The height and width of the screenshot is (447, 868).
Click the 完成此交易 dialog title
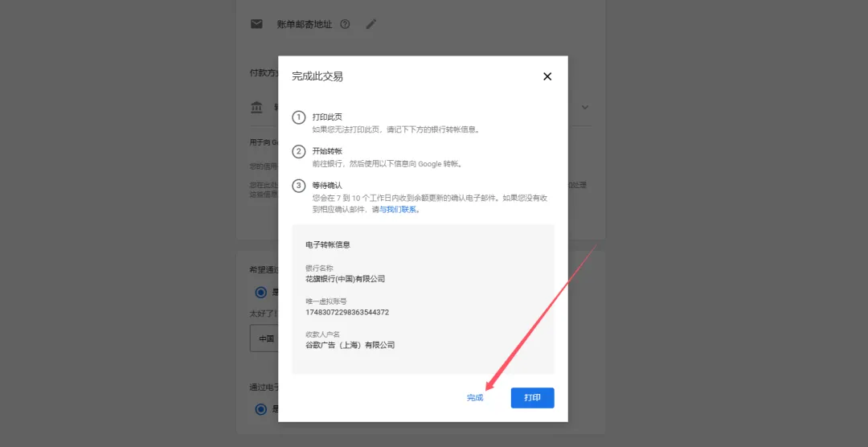tap(317, 76)
